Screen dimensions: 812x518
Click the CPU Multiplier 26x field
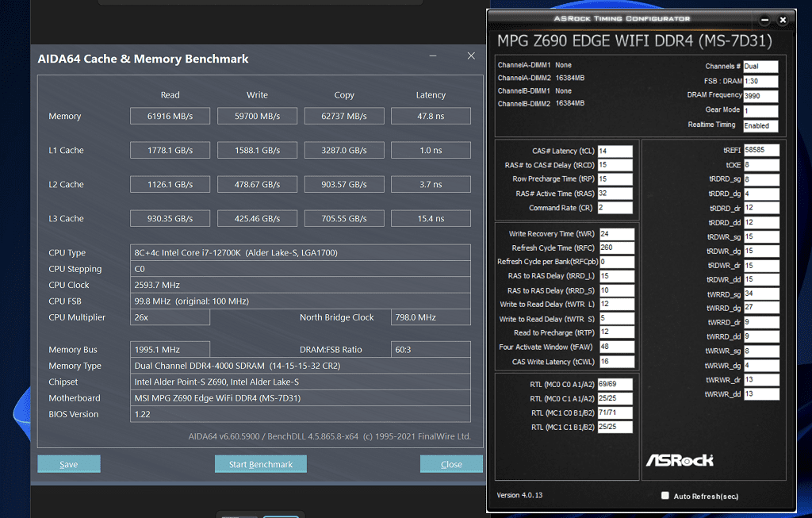[x=170, y=317]
